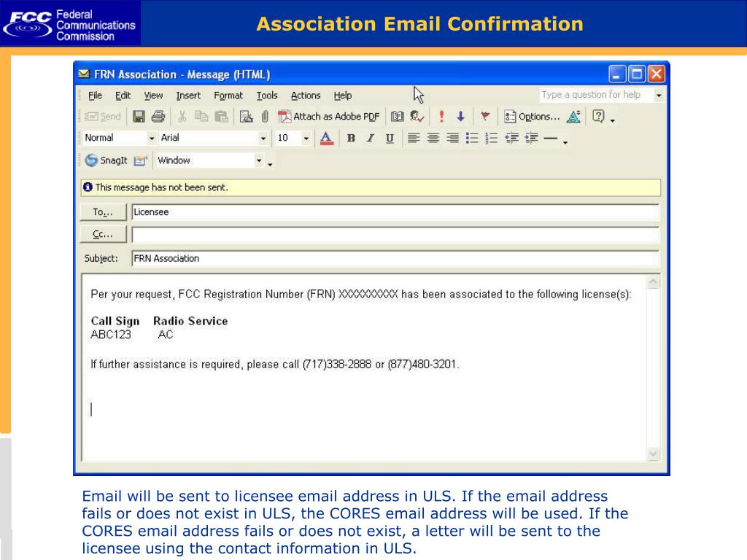Click the Signature icon beside paperclip
The width and height of the screenshot is (747, 560).
pyautogui.click(x=246, y=116)
